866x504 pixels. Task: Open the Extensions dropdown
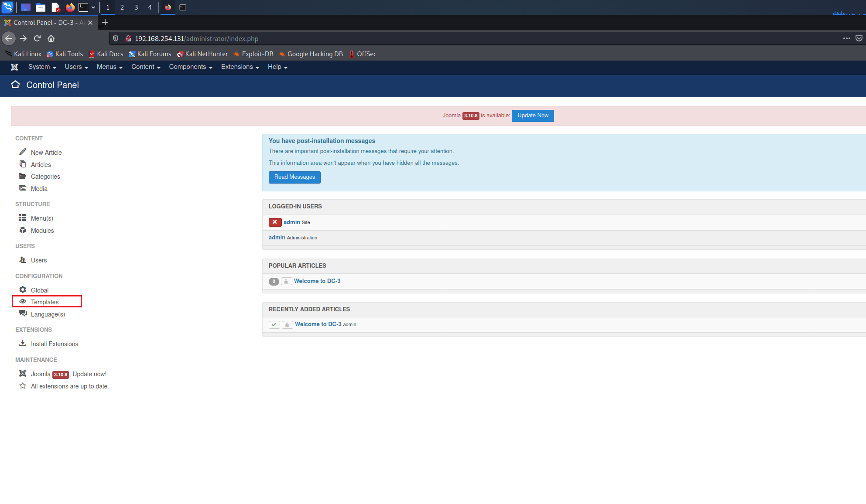[240, 67]
